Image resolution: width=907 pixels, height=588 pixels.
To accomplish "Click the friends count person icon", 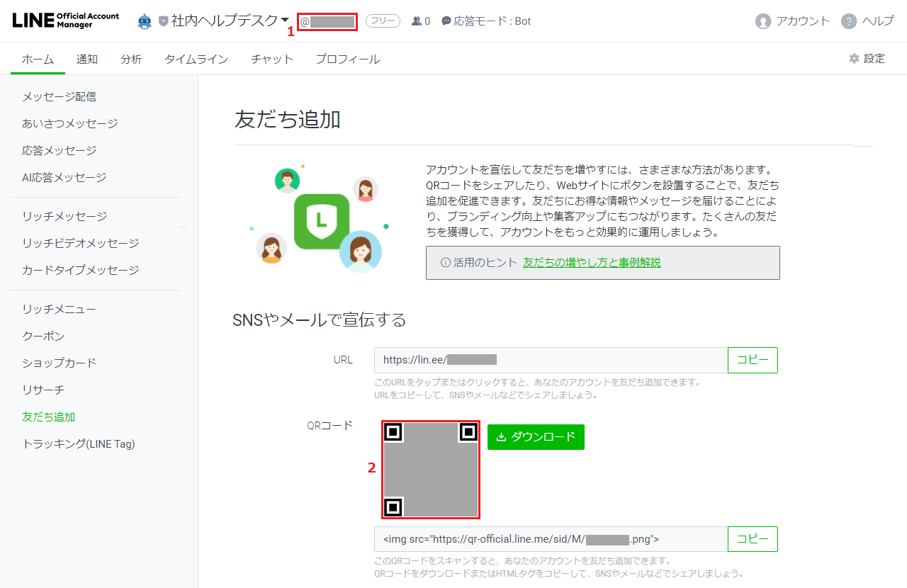I will point(417,21).
